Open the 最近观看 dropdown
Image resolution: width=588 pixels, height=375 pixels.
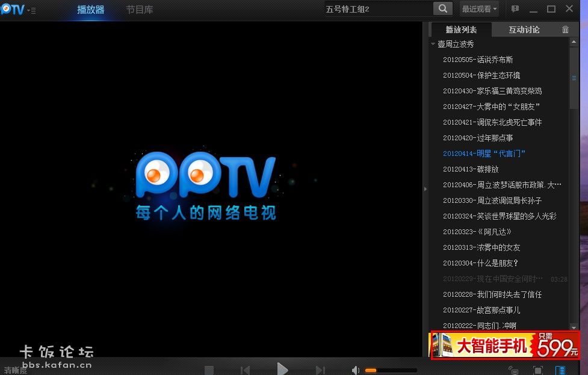coord(479,8)
